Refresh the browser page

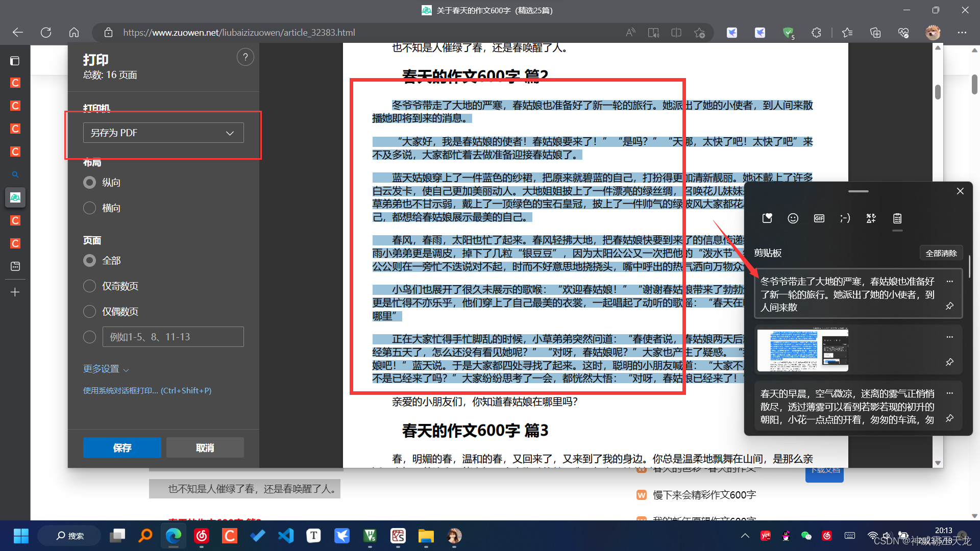[x=46, y=33]
